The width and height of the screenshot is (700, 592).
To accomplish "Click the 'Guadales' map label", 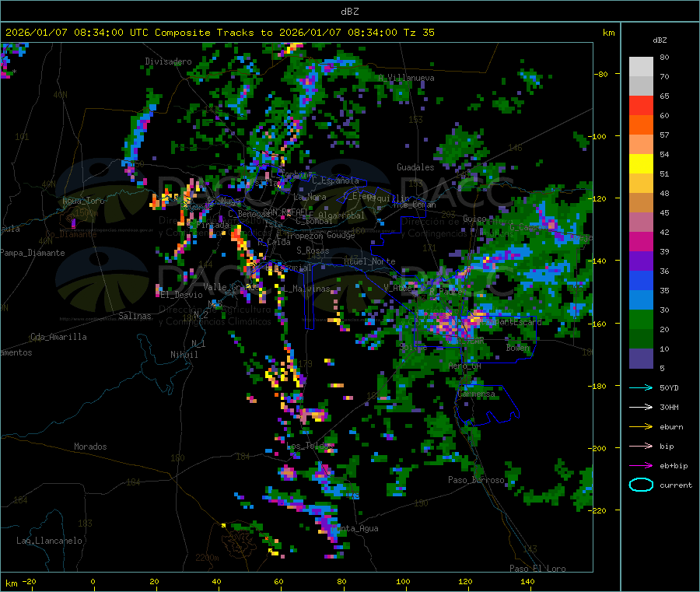I will pos(415,167).
